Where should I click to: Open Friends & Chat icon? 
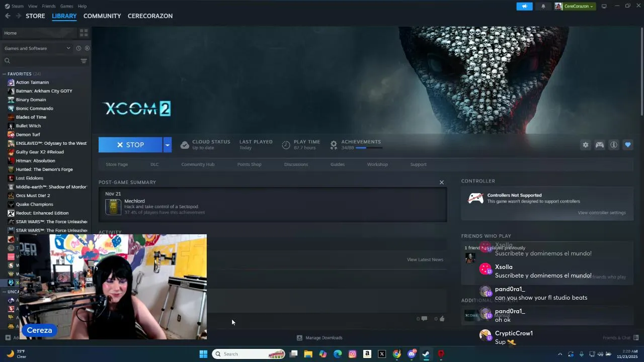[x=636, y=337]
